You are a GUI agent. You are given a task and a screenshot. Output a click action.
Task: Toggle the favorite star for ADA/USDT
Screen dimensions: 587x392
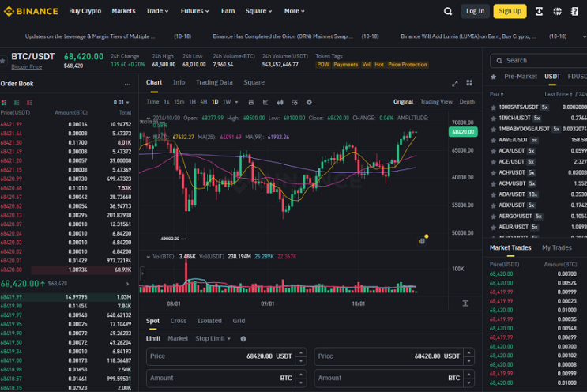click(x=494, y=194)
